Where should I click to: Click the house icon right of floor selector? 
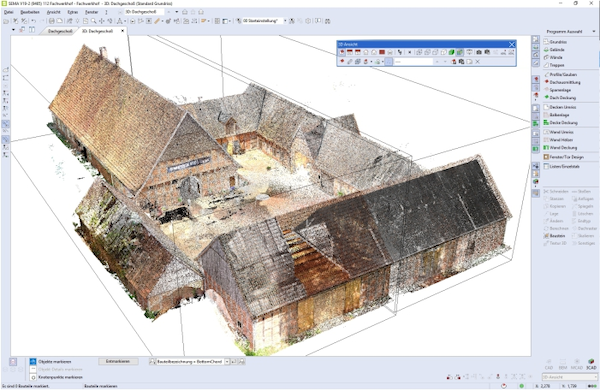pyautogui.click(x=185, y=12)
